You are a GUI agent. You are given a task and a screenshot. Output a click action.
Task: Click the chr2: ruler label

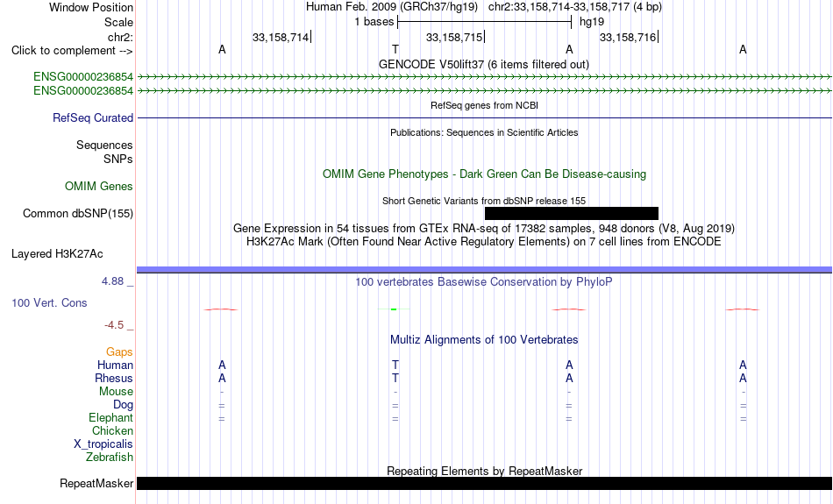pos(120,37)
